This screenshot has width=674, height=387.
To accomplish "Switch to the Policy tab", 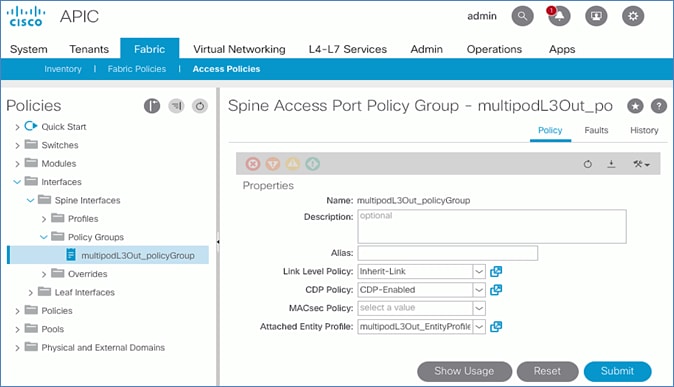I will (550, 130).
